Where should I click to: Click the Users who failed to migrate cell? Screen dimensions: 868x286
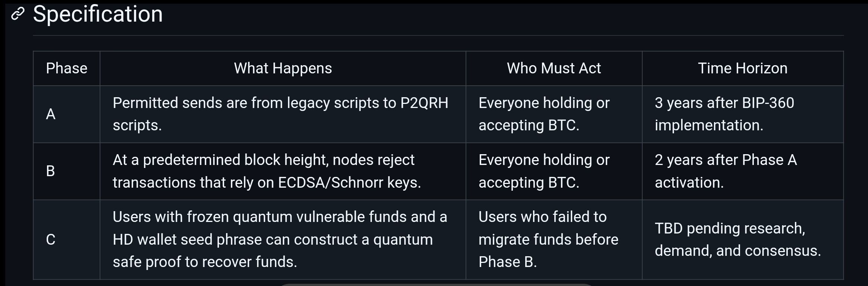[554, 239]
